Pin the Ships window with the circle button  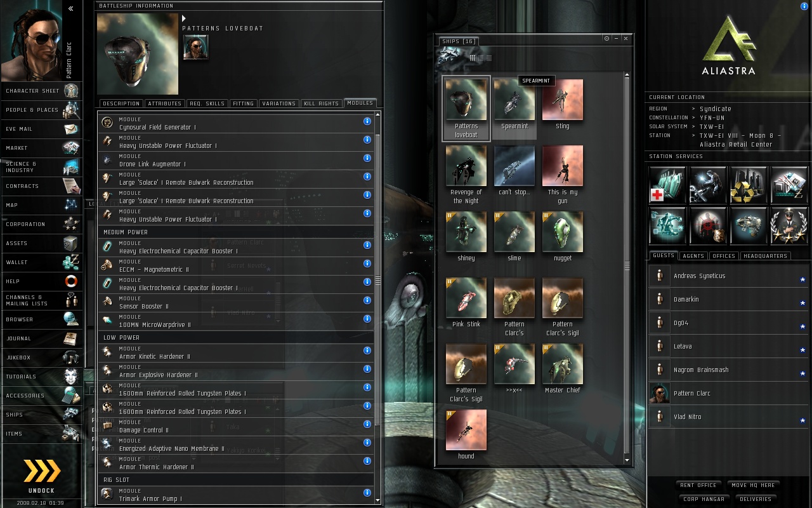[x=606, y=39]
